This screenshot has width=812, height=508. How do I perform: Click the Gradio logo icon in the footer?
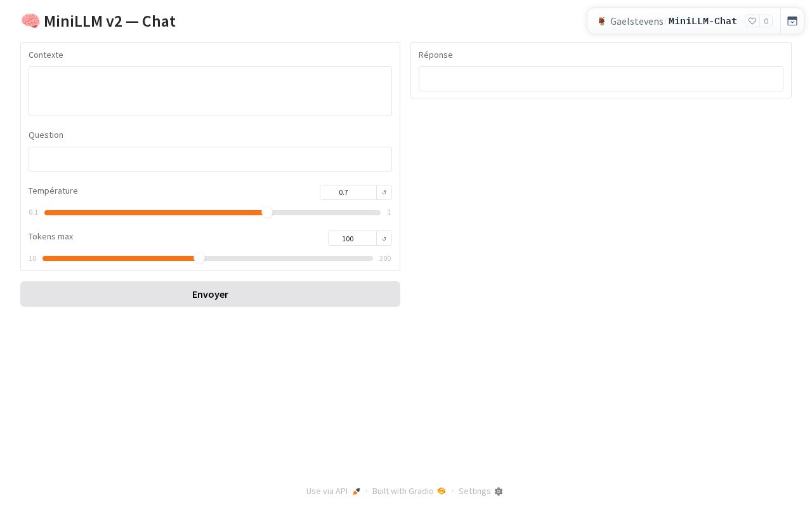coord(442,491)
